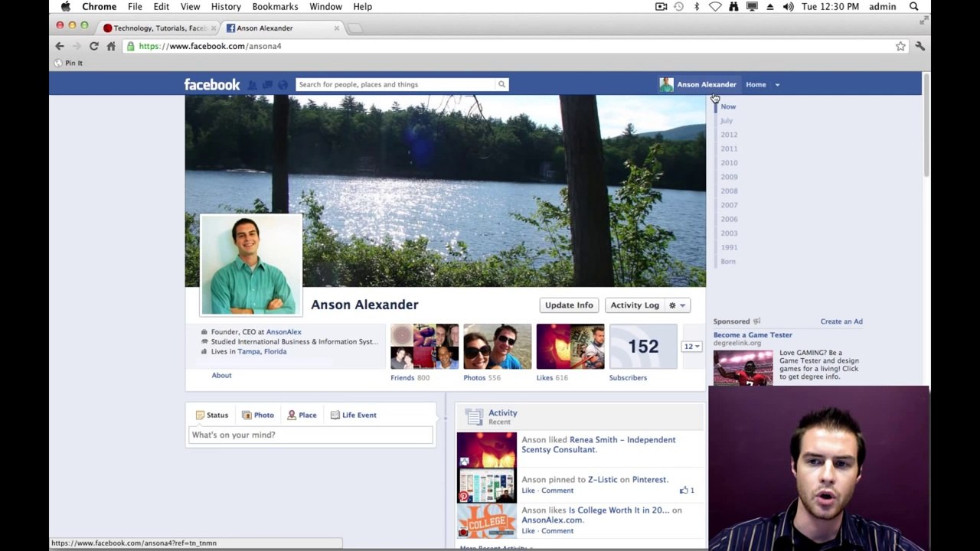This screenshot has height=551, width=980.
Task: Click the search magnifier button
Action: click(502, 84)
